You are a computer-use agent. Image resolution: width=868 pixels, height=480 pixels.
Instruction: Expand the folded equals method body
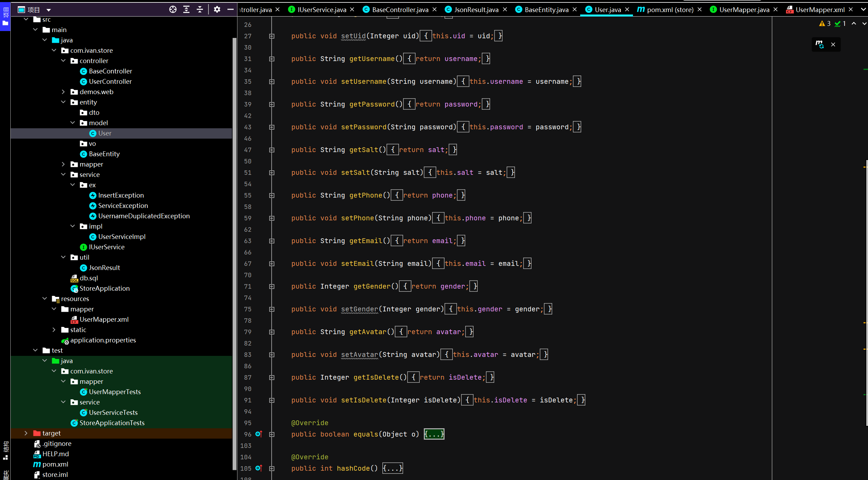click(434, 434)
